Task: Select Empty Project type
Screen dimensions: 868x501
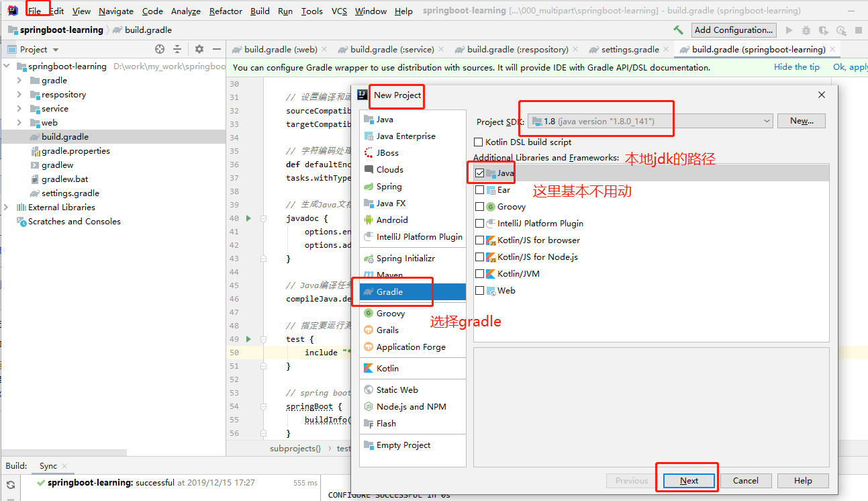Action: tap(413, 445)
